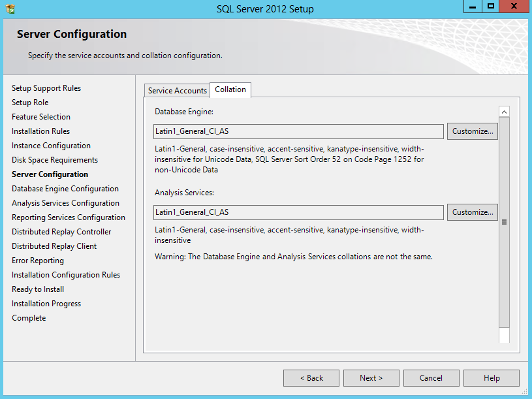Screen dimensions: 532x399
Task: Select the Database Engine Configuration step
Action: (x=65, y=189)
